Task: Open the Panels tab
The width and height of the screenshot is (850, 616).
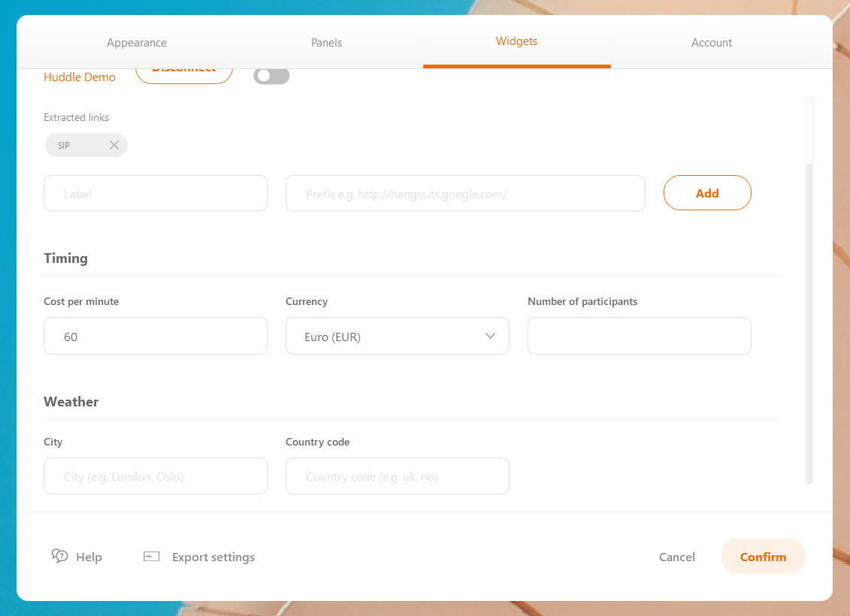Action: tap(326, 43)
